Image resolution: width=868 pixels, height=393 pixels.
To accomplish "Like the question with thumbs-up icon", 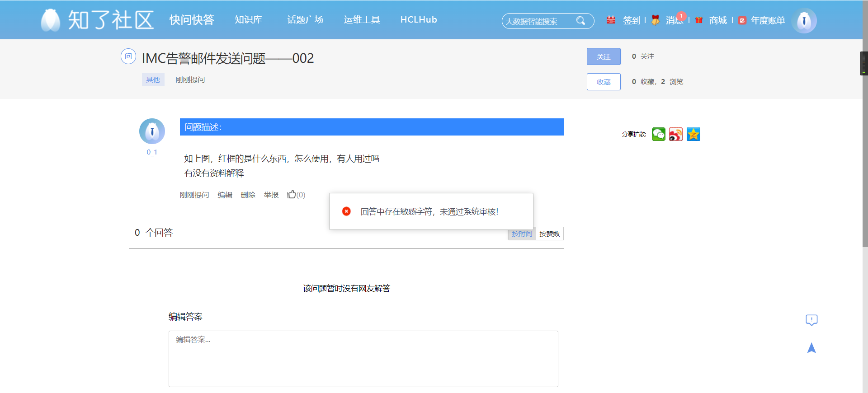I will click(292, 194).
